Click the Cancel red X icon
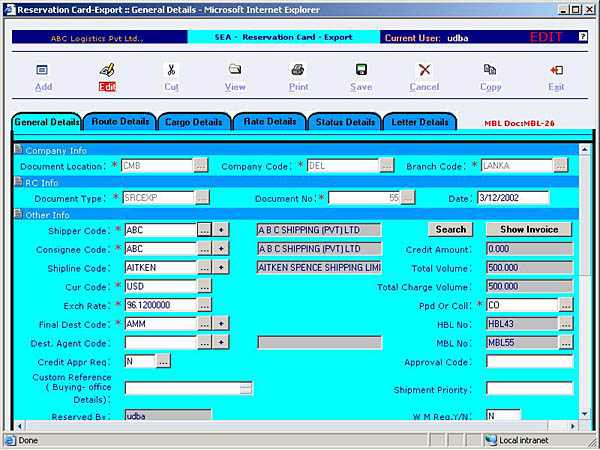 tap(424, 70)
